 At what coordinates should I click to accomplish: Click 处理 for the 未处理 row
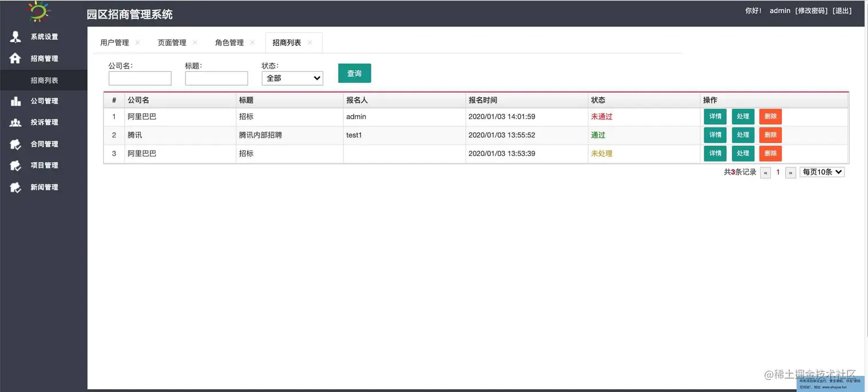coord(743,153)
